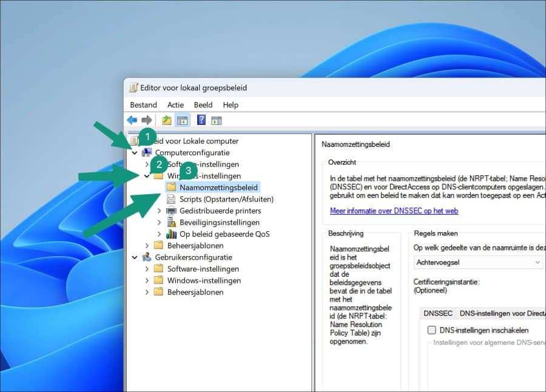Click the Overzicht group label

pos(342,162)
